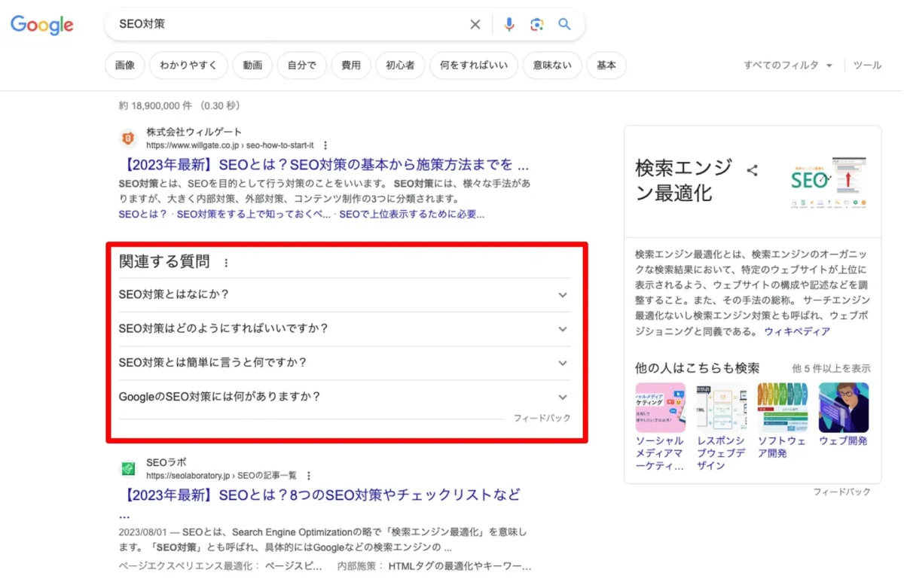The width and height of the screenshot is (904, 588).
Task: Click 株式会社ウィルゲート site name
Action: pos(194,132)
